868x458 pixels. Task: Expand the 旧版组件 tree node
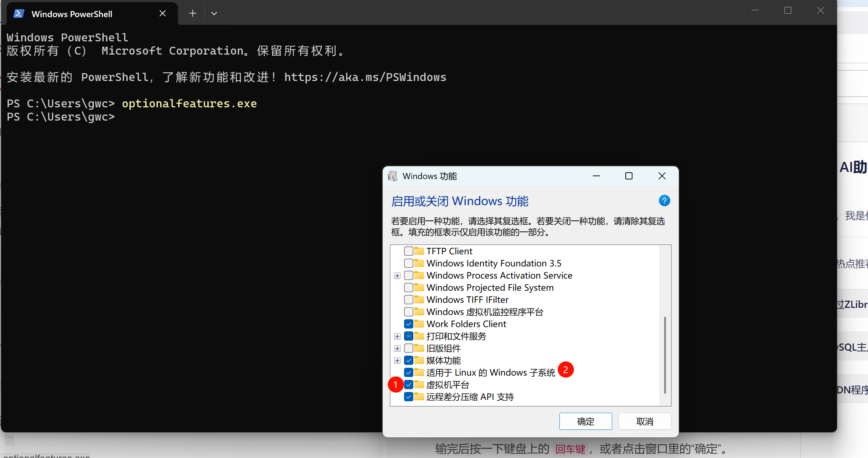click(397, 348)
